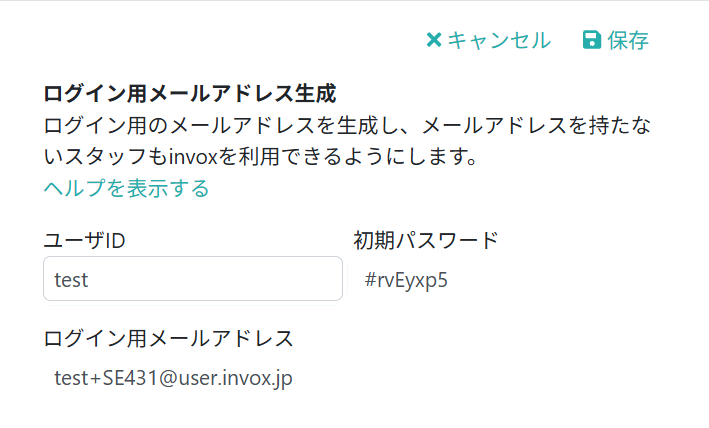Screen dimensions: 709x428
Task: Click the thin divider line below the ユーザID field
Action: [x=193, y=306]
